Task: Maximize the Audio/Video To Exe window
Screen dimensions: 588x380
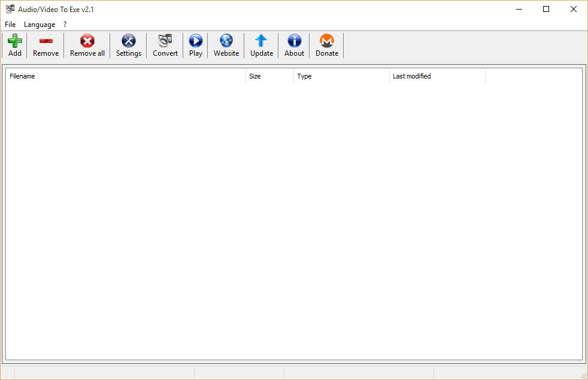Action: [546, 9]
